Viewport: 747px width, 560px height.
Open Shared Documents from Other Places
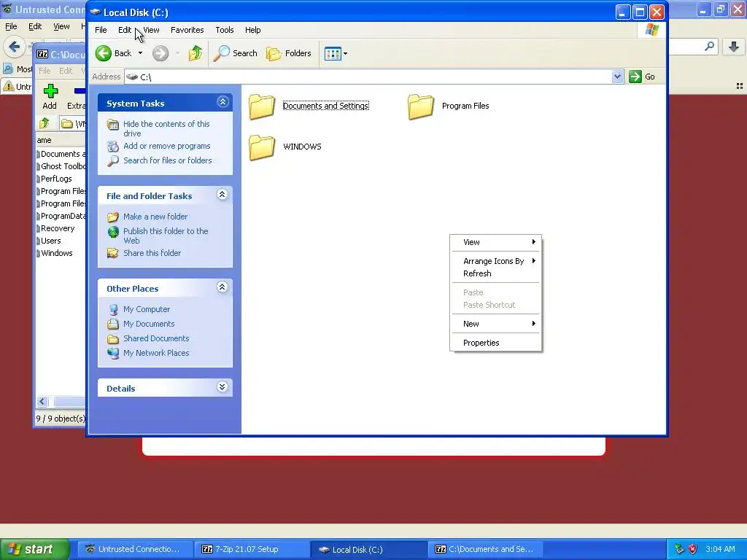156,338
